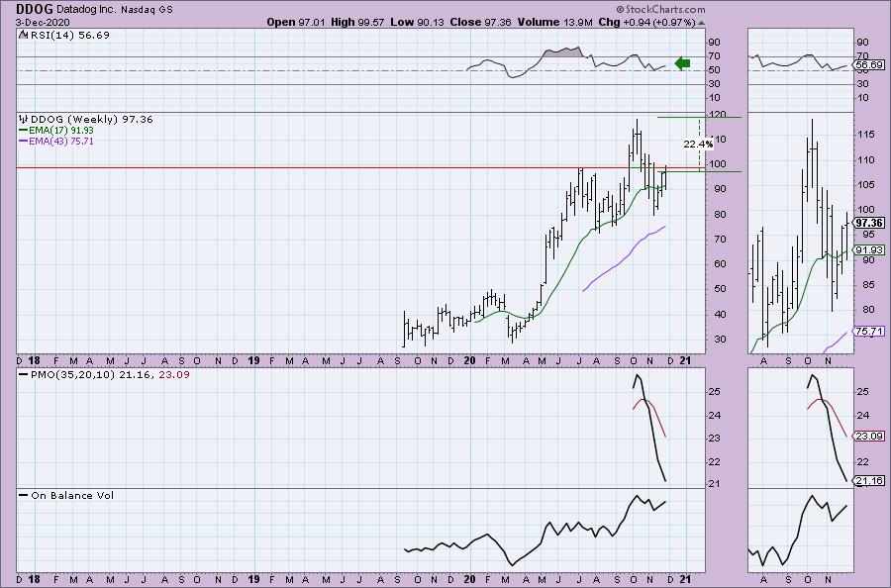
Task: Click the black On Balance Vol legend marker
Action: click(24, 495)
